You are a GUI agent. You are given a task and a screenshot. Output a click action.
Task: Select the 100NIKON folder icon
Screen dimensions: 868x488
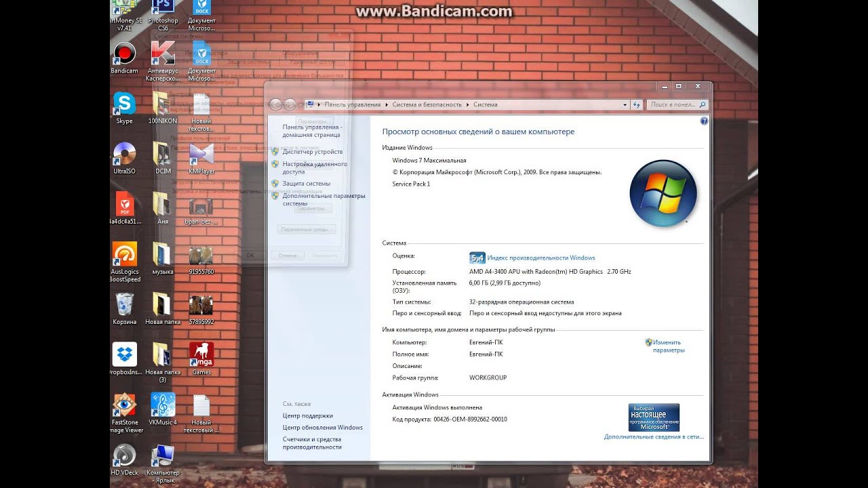pos(163,108)
